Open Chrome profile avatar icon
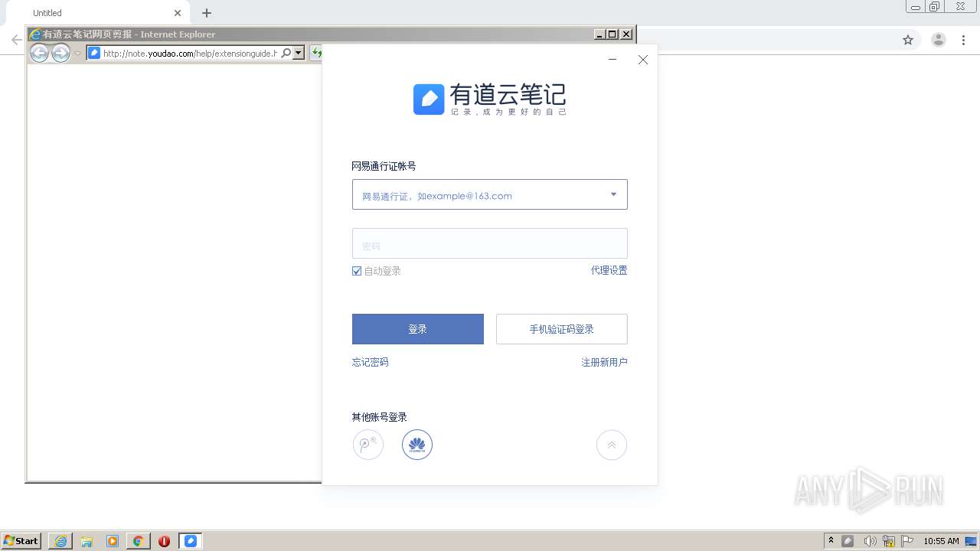 pos(939,40)
